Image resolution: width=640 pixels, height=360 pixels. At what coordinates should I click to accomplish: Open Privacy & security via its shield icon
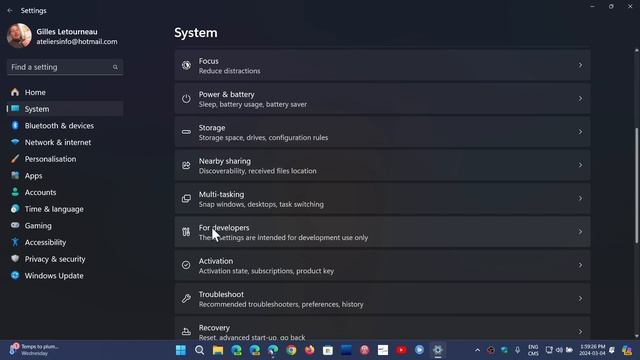click(15, 259)
